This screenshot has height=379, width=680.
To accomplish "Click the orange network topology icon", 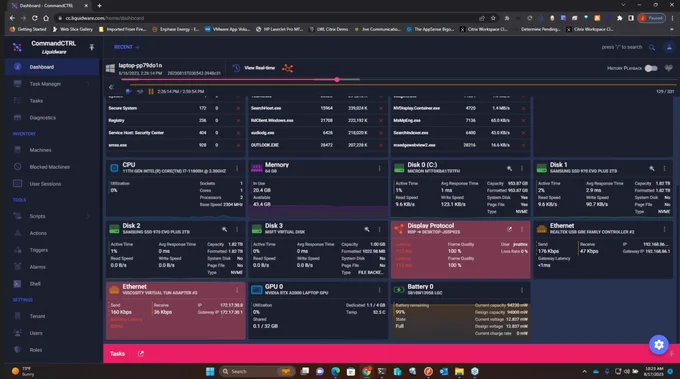I will [288, 68].
